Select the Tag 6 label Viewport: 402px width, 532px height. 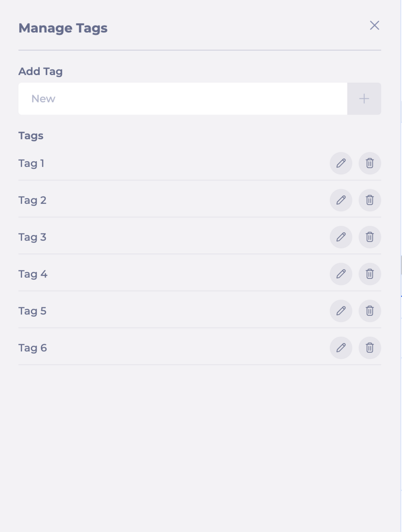pos(33,348)
